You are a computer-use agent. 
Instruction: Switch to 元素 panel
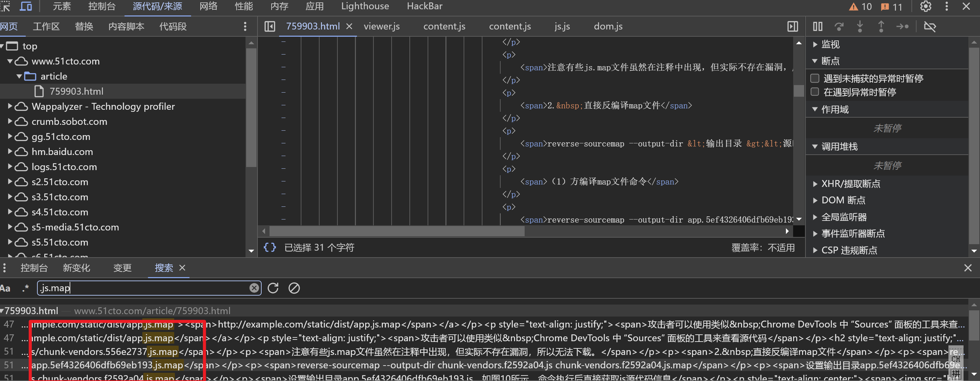[62, 7]
